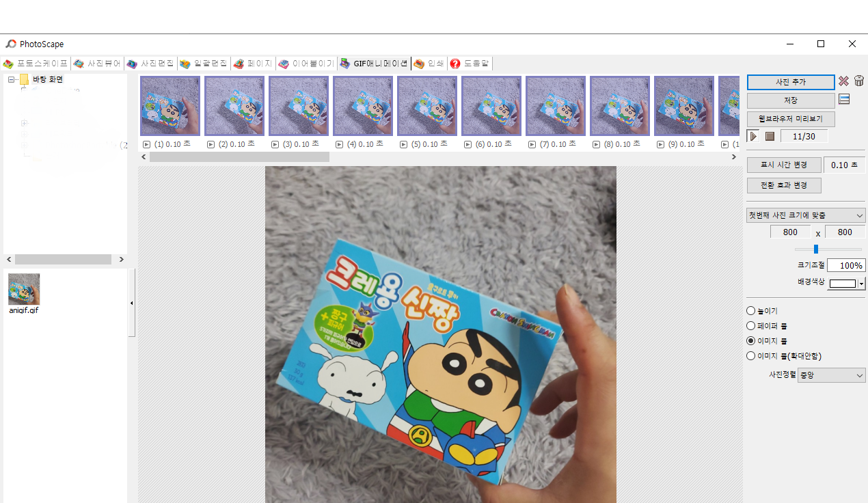Click the play icon under frame (1)

[x=147, y=144]
